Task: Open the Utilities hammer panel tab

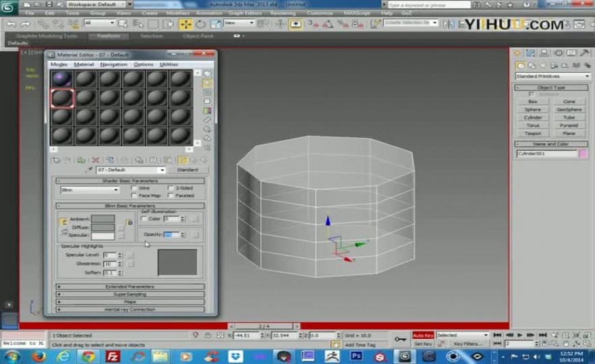Action: [x=585, y=53]
